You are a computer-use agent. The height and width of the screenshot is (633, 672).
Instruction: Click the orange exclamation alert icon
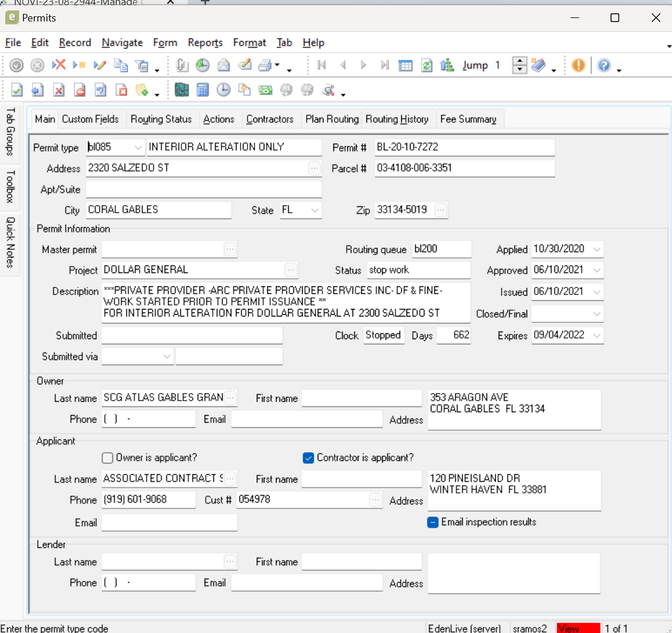(578, 66)
